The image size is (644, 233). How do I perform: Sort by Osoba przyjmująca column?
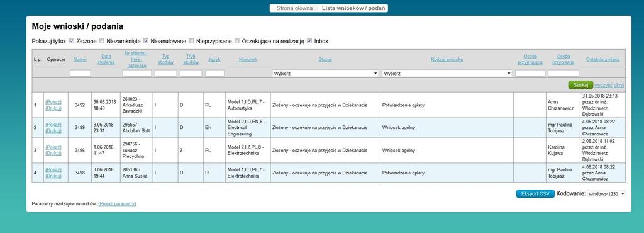(530, 60)
